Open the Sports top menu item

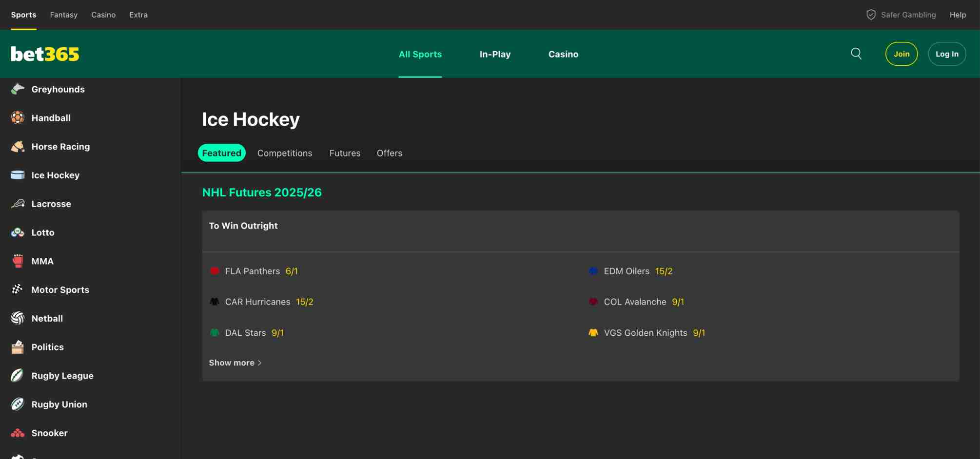[x=23, y=15]
